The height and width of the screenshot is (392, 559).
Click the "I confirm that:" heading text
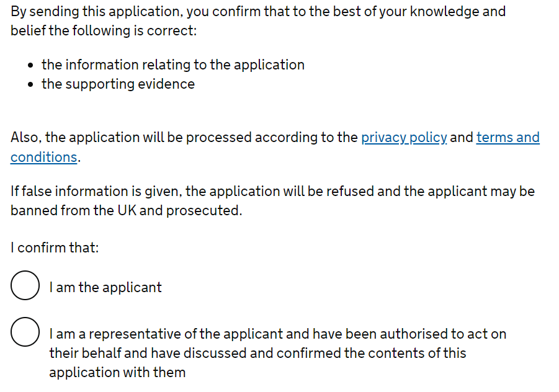[55, 247]
